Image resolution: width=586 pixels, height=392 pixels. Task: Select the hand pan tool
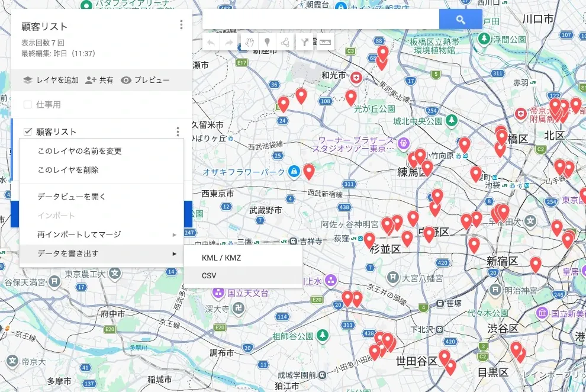[x=249, y=43]
